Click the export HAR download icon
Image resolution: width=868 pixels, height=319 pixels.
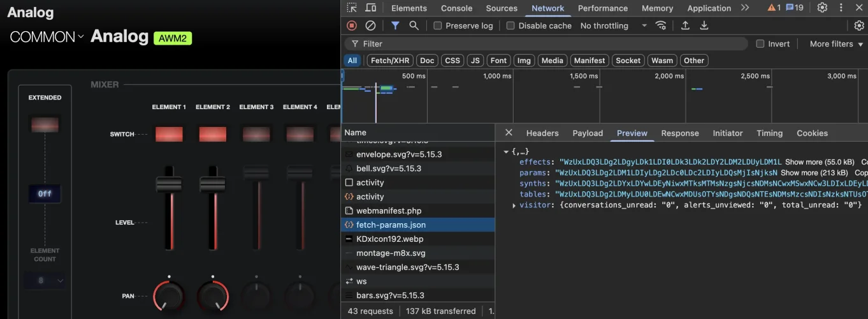pos(704,26)
